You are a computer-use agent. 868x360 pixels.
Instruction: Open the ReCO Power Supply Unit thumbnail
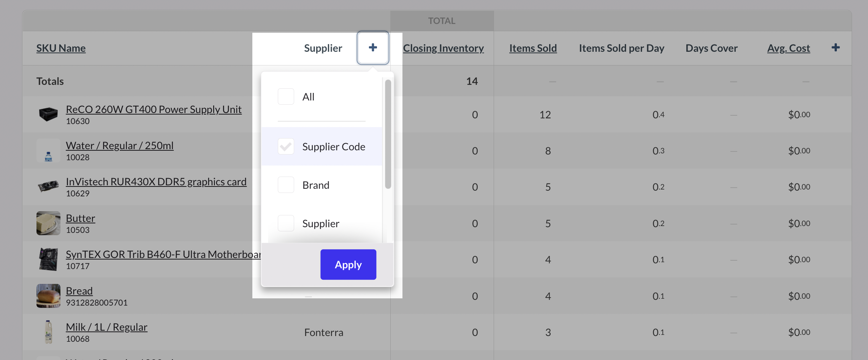tap(48, 114)
